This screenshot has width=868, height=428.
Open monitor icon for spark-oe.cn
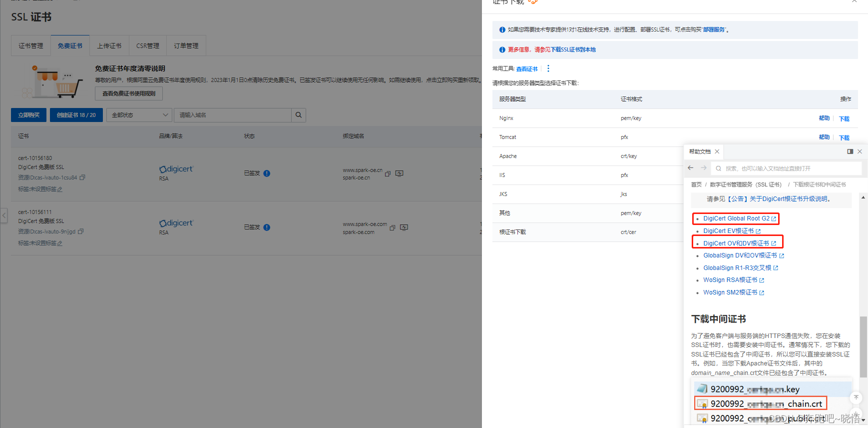(x=399, y=173)
